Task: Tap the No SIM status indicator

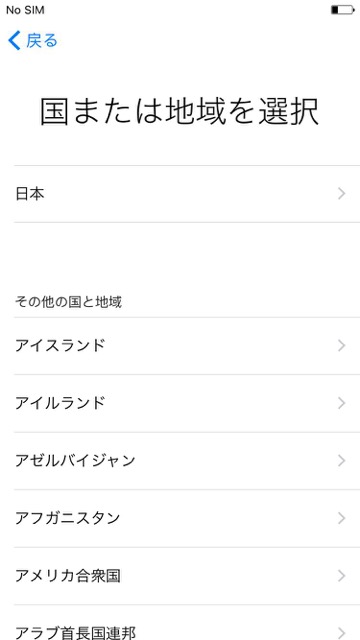Action: pyautogui.click(x=25, y=10)
